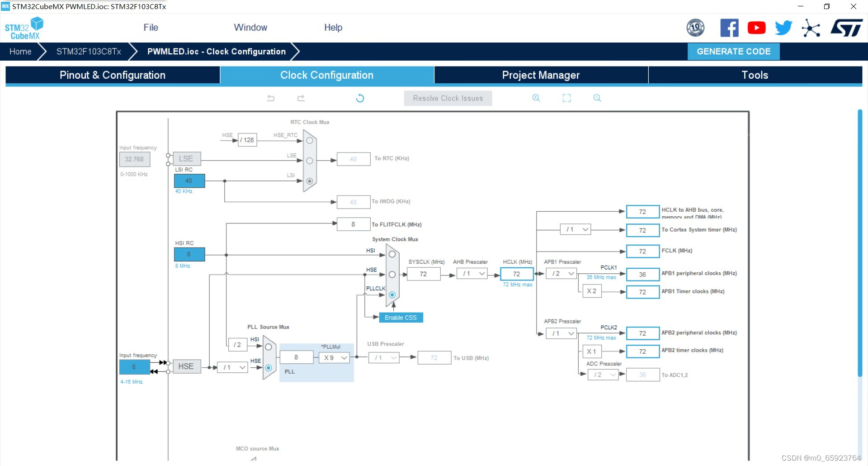Click the HCLK to AHB bus 72 field
The image size is (868, 466).
tap(643, 212)
